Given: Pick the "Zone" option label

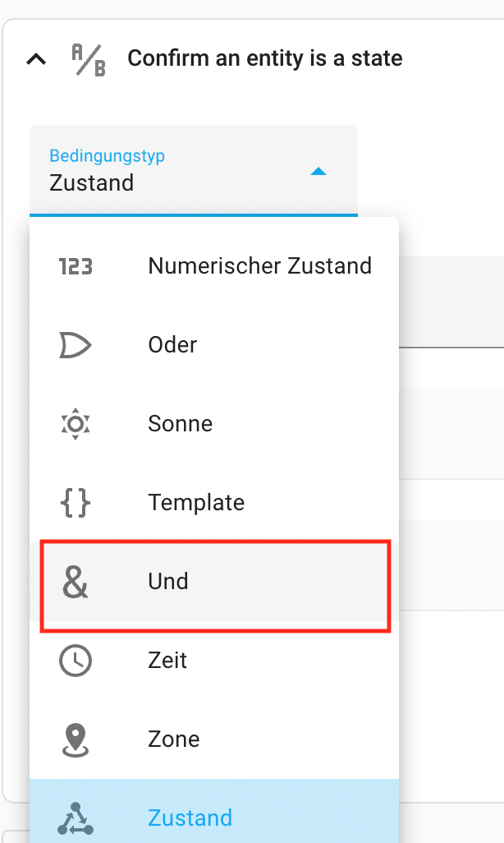Looking at the screenshot, I should click(x=173, y=739).
